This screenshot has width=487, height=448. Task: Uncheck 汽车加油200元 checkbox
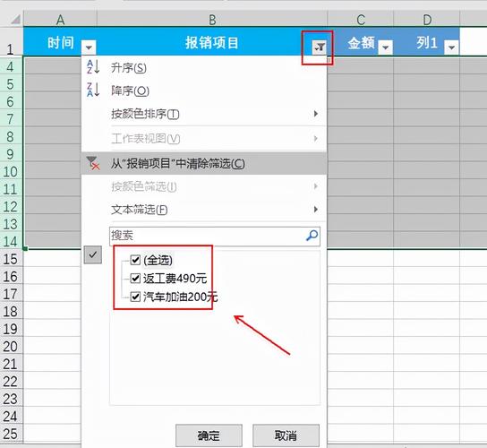pos(135,297)
